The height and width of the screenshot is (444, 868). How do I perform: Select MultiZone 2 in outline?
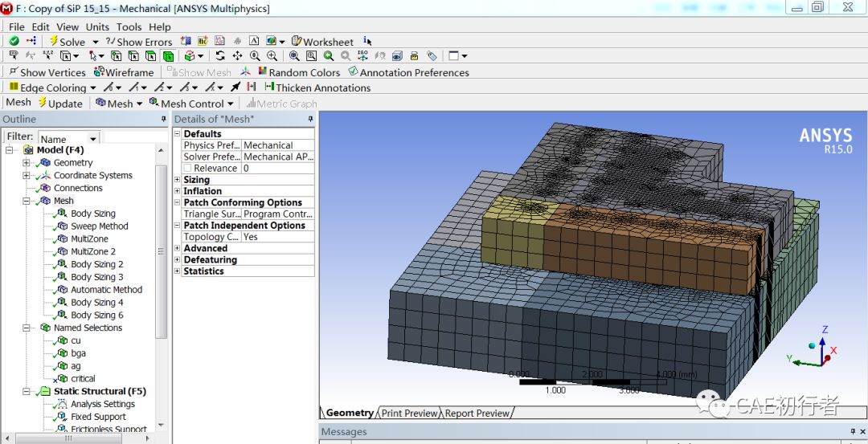coord(93,251)
